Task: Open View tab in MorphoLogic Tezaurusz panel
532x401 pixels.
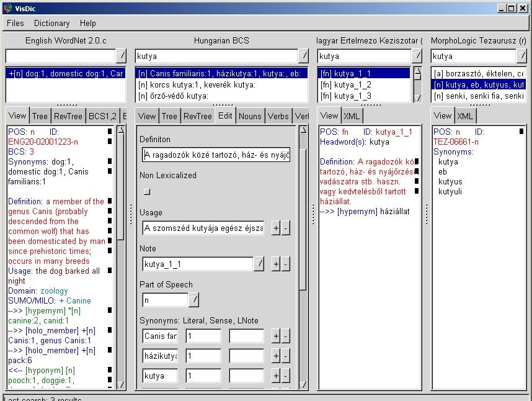Action: tap(443, 116)
